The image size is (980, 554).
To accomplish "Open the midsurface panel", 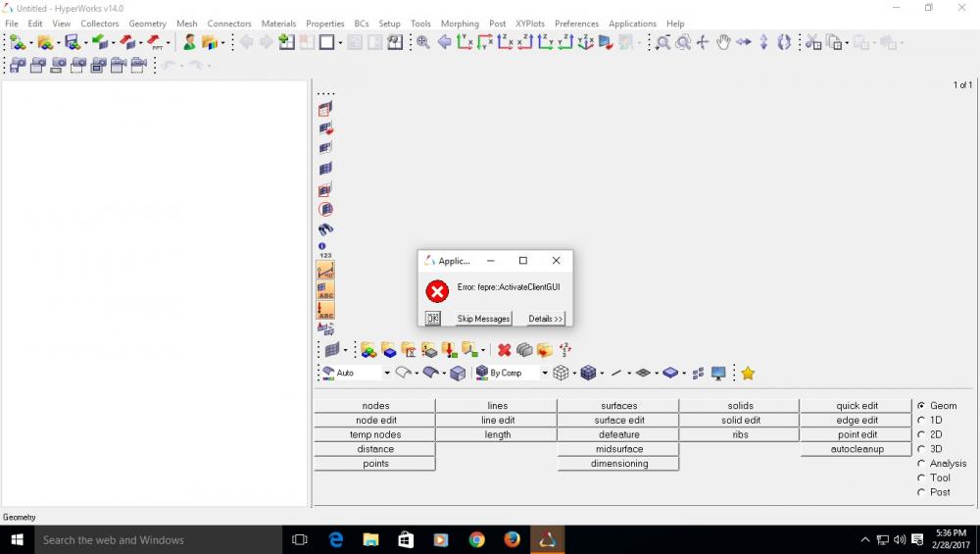I will coord(618,449).
